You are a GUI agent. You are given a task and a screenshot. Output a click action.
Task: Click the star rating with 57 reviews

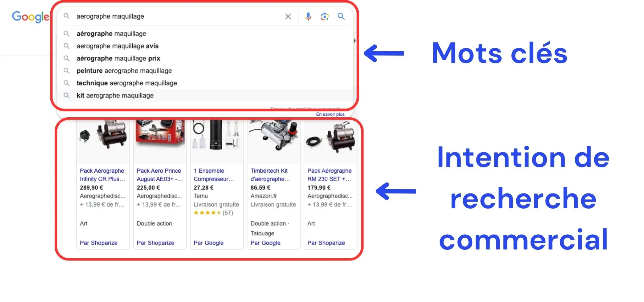213,213
